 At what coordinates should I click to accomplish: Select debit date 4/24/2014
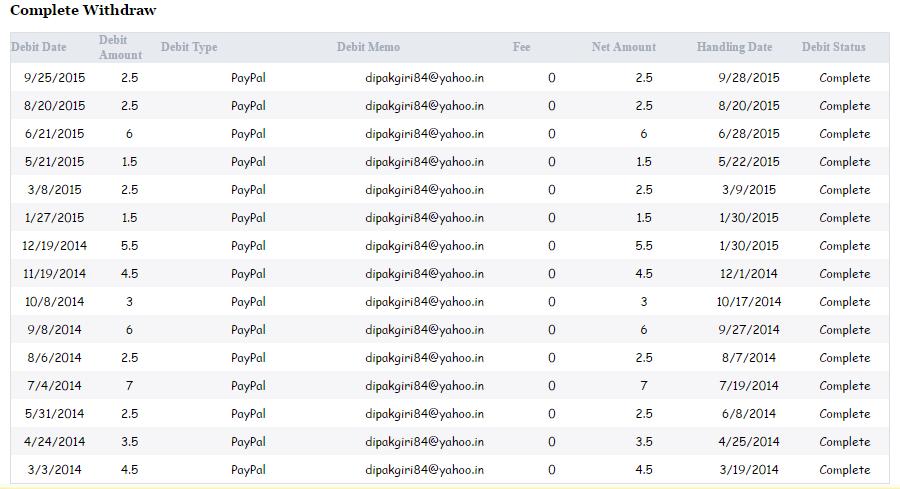pos(55,442)
